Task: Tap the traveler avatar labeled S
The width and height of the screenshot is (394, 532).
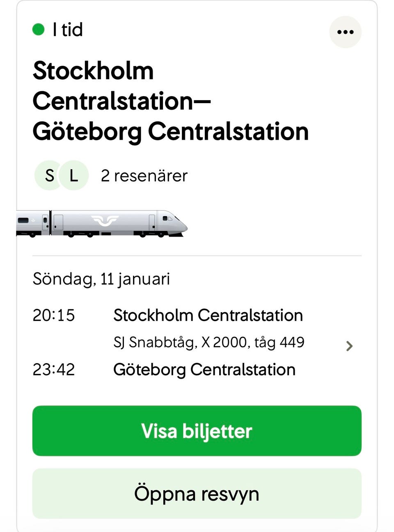Action: (49, 176)
